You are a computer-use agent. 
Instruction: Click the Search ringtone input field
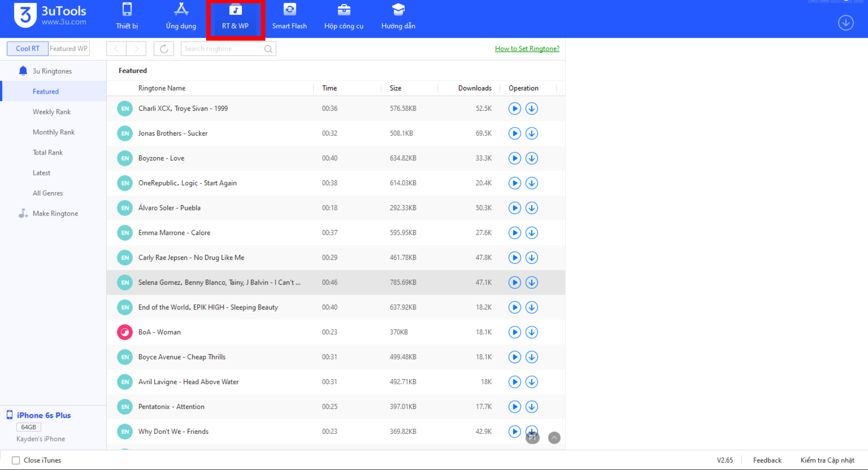[x=222, y=49]
